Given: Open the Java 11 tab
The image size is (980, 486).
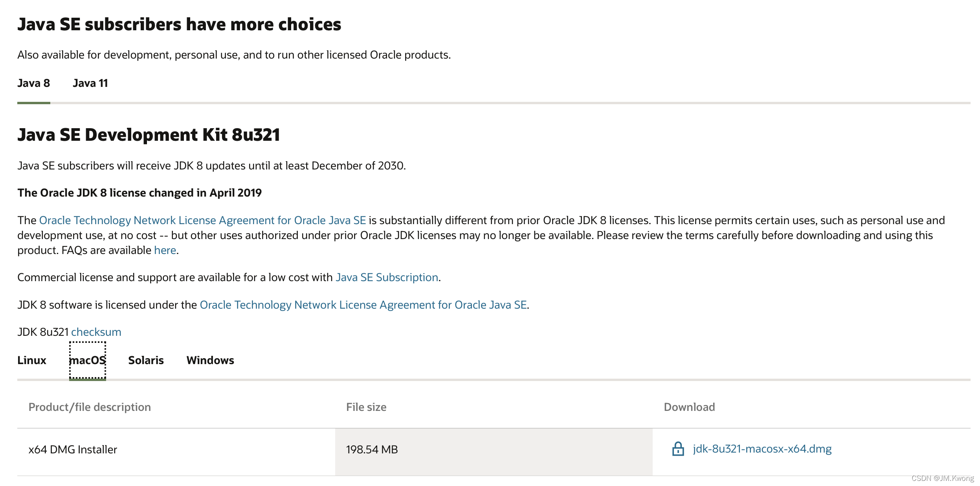Looking at the screenshot, I should click(x=90, y=83).
